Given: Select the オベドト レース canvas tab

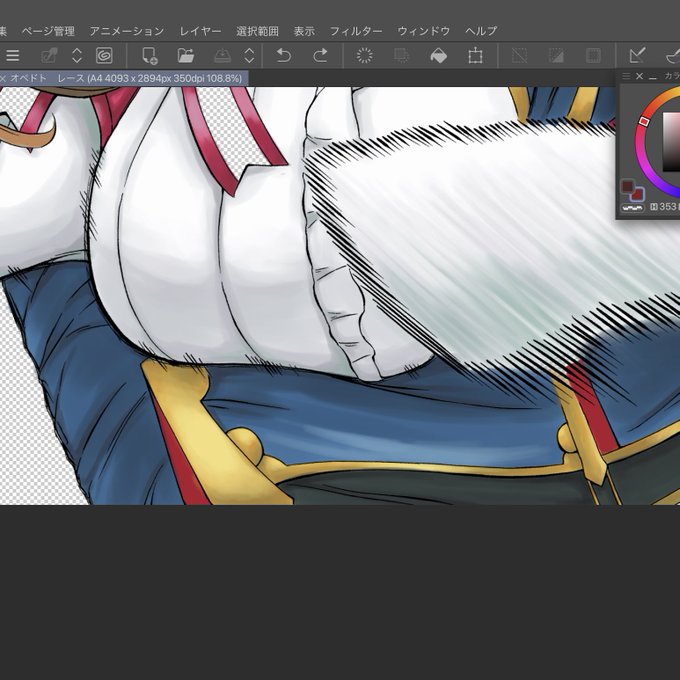Looking at the screenshot, I should pyautogui.click(x=126, y=78).
